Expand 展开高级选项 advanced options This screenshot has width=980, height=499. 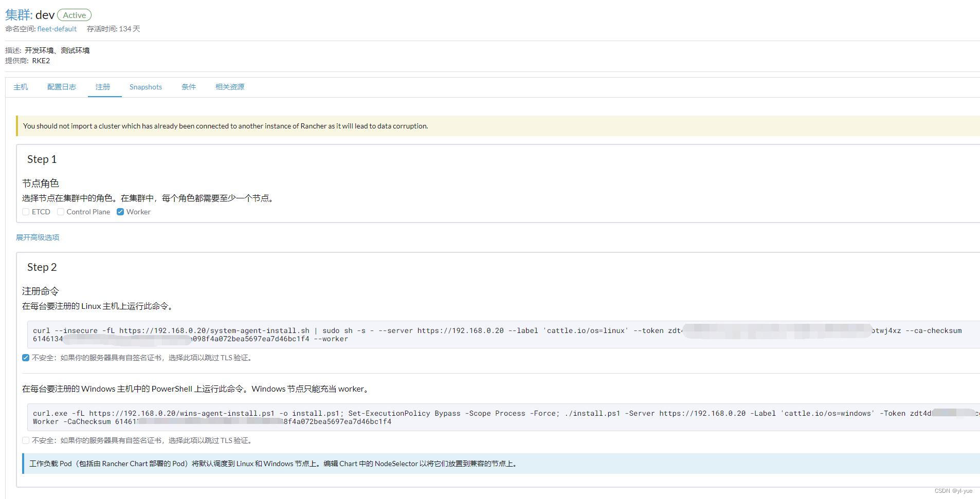38,237
